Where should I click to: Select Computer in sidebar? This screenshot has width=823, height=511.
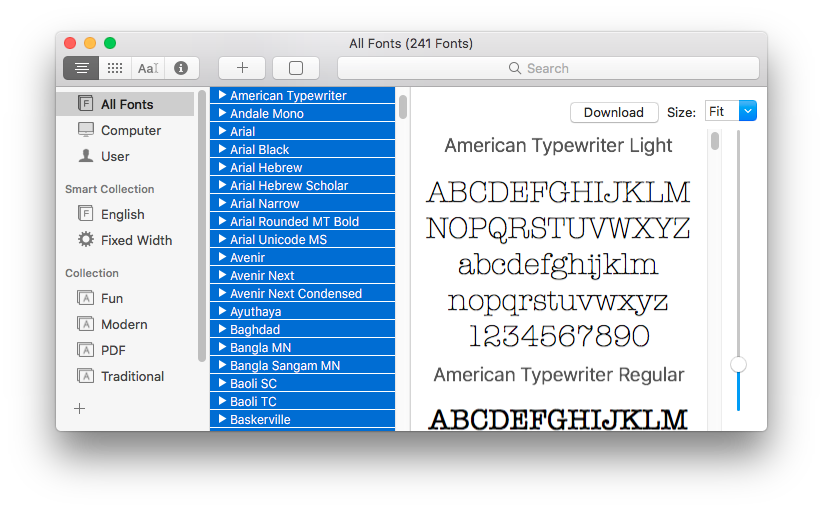coord(125,130)
